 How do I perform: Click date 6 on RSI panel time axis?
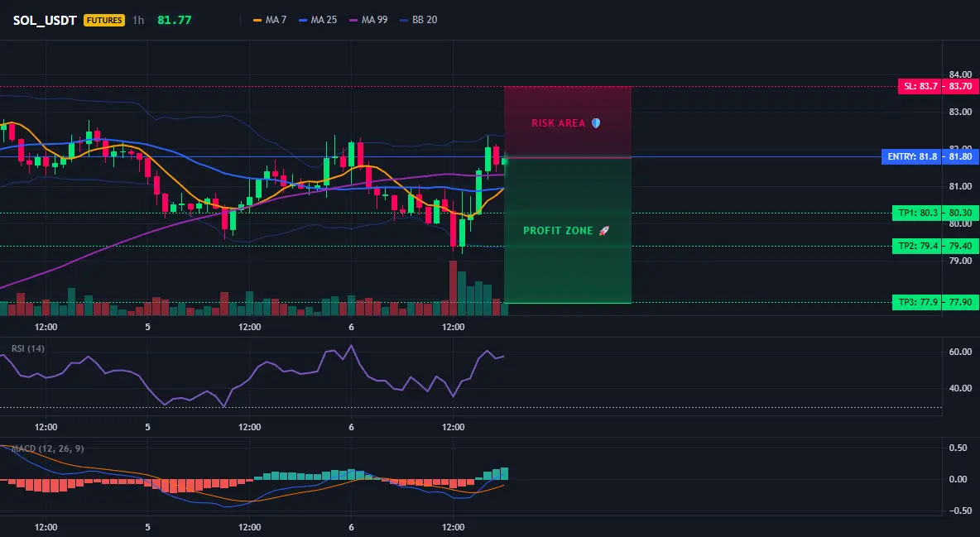coord(351,427)
